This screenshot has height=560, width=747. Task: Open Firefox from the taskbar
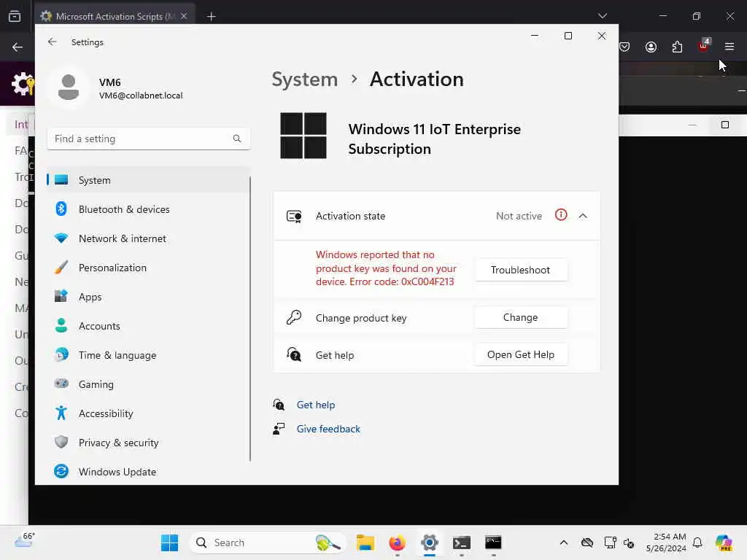(398, 542)
